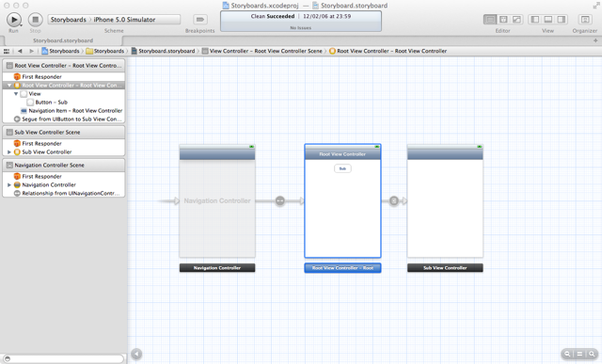Add a new tab with plus button

click(x=595, y=40)
